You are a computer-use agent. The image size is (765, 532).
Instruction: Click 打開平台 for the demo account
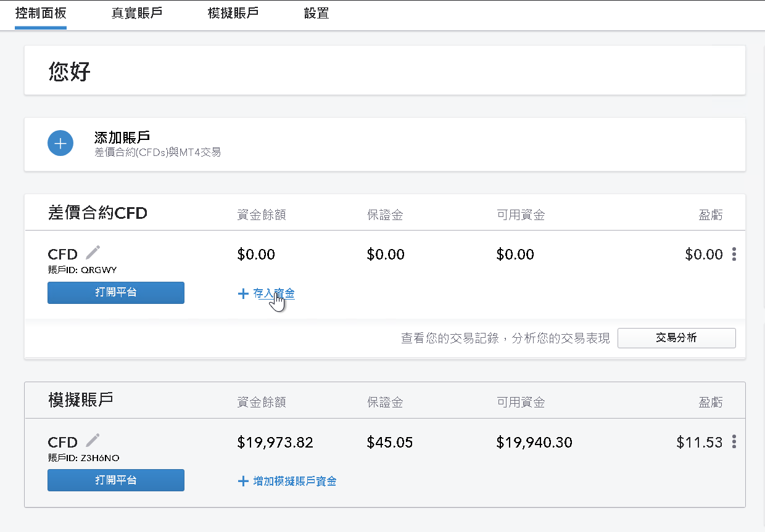coord(115,480)
